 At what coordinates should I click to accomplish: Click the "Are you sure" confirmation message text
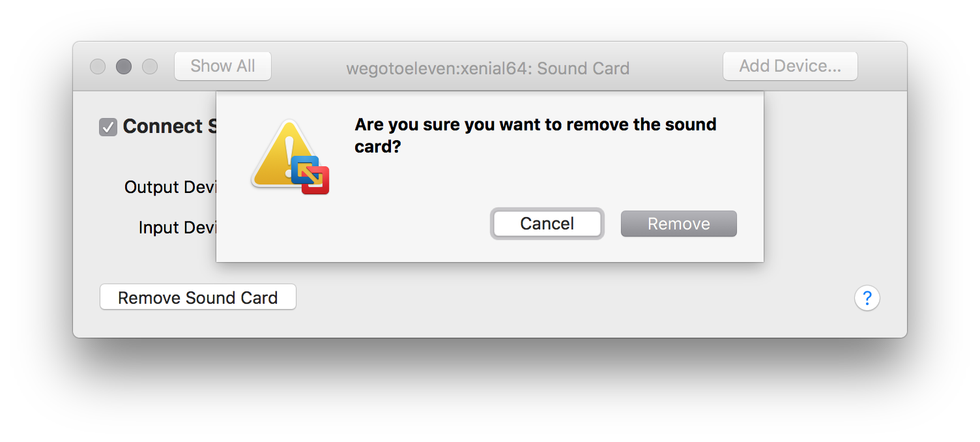coord(535,136)
